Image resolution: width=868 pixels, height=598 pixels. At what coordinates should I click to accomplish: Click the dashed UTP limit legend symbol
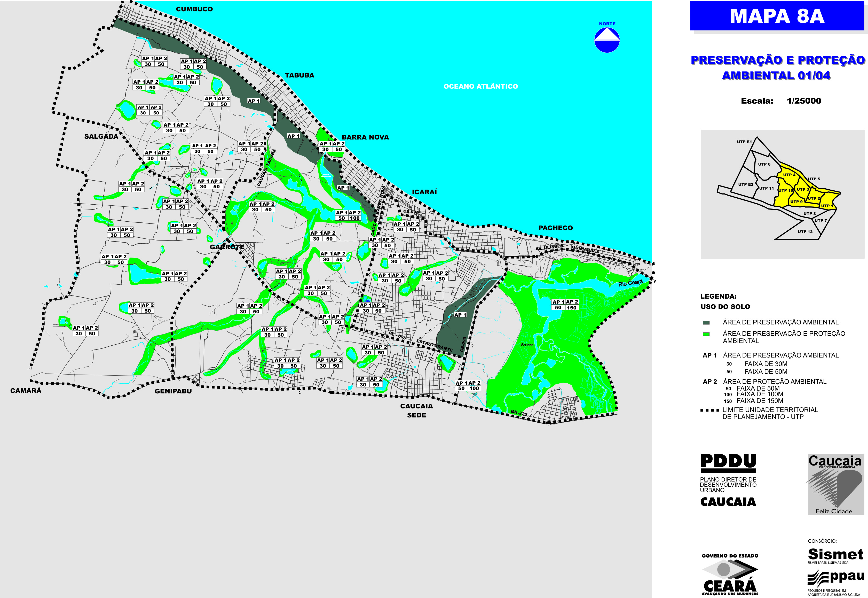(x=709, y=410)
